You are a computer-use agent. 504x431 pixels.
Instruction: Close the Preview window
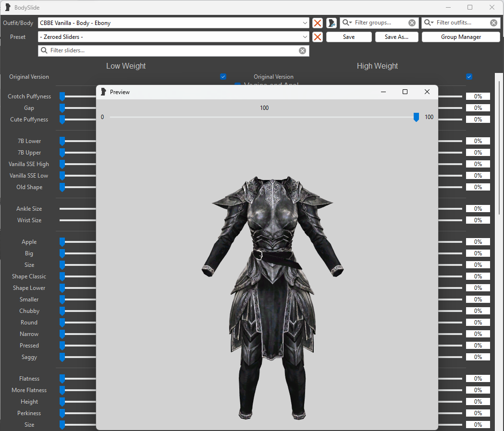pyautogui.click(x=427, y=92)
